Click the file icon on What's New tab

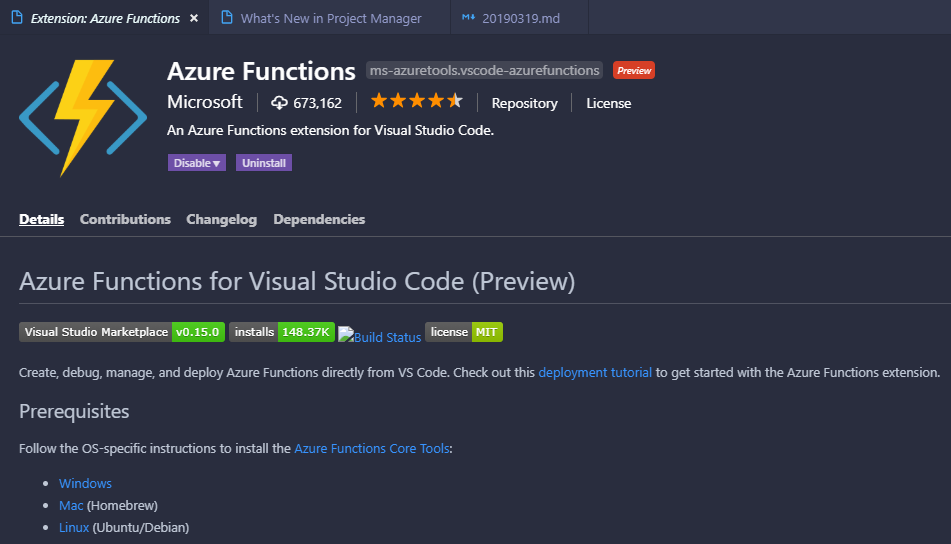[x=226, y=18]
